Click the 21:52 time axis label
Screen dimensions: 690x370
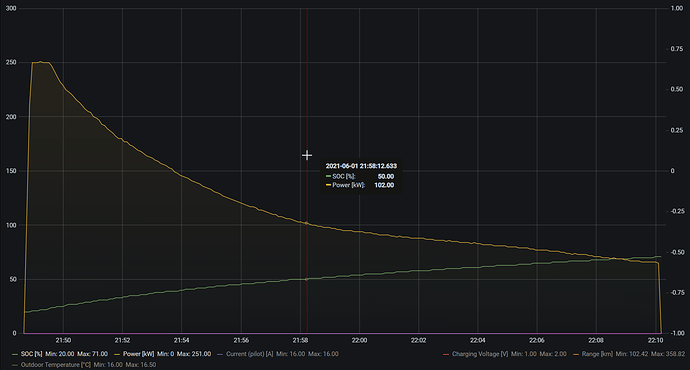pyautogui.click(x=122, y=341)
